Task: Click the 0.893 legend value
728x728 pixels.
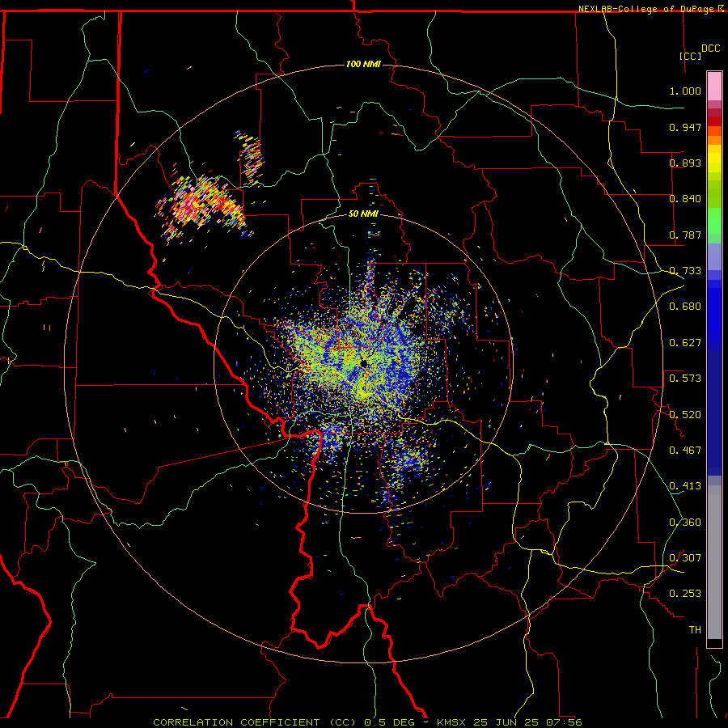Action: [x=685, y=163]
